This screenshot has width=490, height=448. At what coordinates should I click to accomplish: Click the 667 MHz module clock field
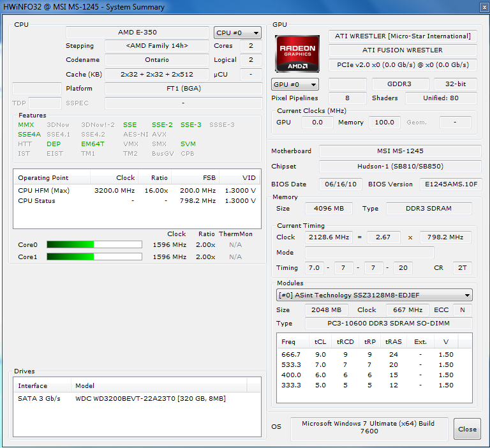pyautogui.click(x=408, y=310)
